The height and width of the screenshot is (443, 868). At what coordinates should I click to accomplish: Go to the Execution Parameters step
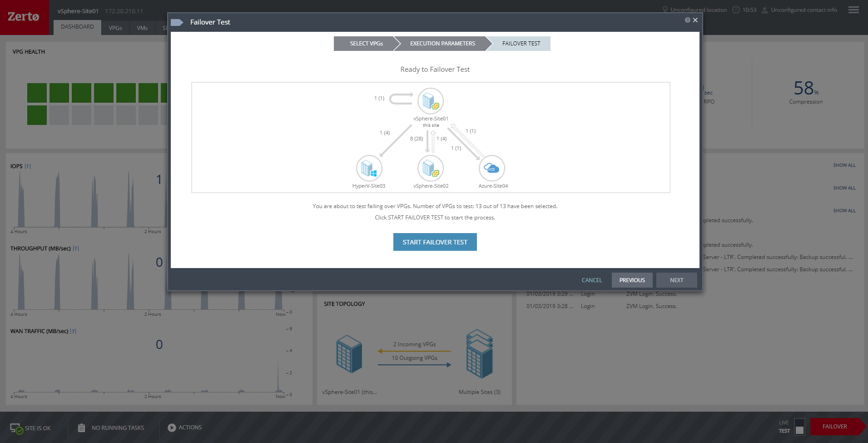point(442,44)
